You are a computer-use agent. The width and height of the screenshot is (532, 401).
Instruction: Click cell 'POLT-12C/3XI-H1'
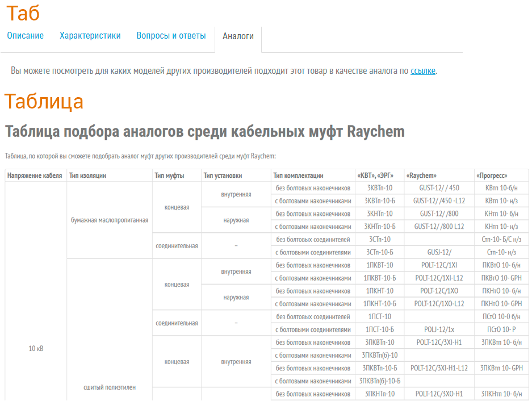[439, 342]
